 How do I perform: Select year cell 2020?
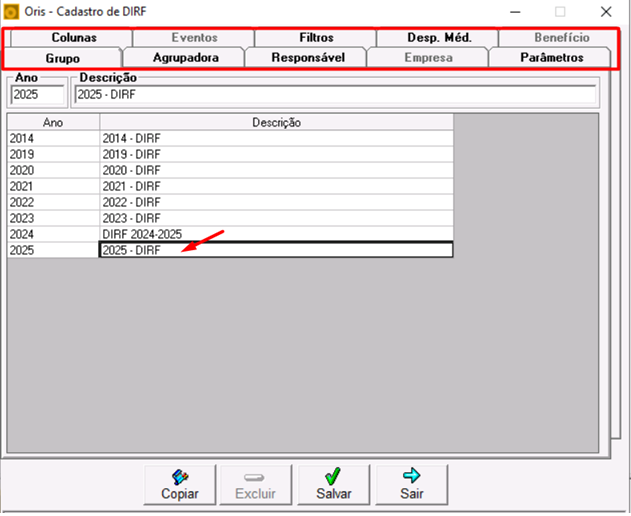(x=53, y=171)
